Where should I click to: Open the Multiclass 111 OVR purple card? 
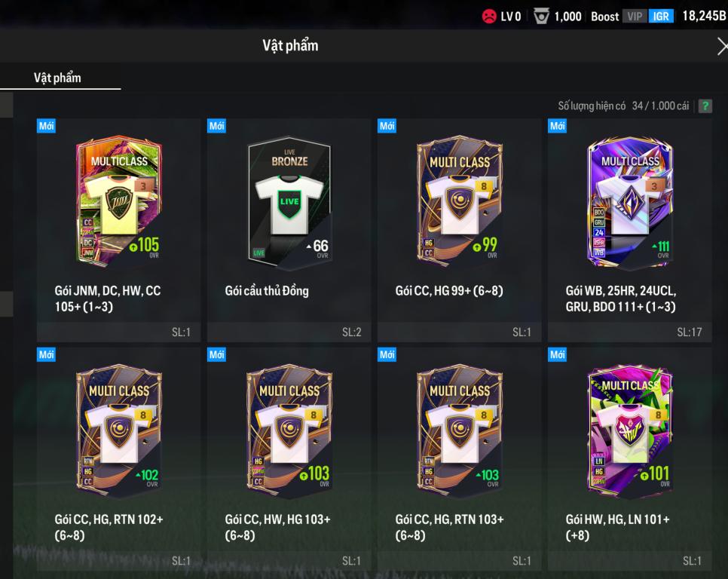(x=630, y=201)
